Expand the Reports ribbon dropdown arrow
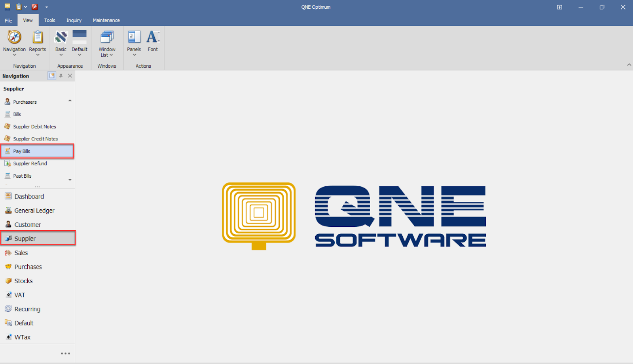633x364 pixels. click(38, 55)
